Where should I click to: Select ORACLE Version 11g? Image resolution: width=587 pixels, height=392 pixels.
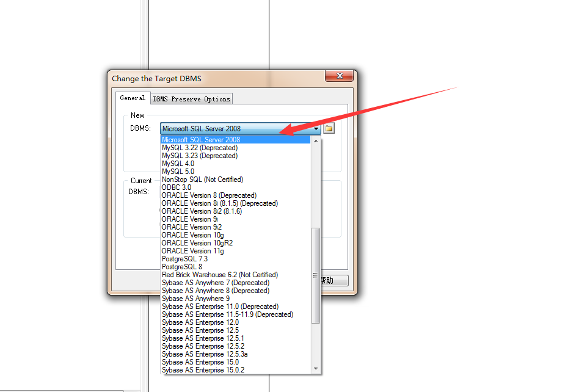(x=236, y=250)
